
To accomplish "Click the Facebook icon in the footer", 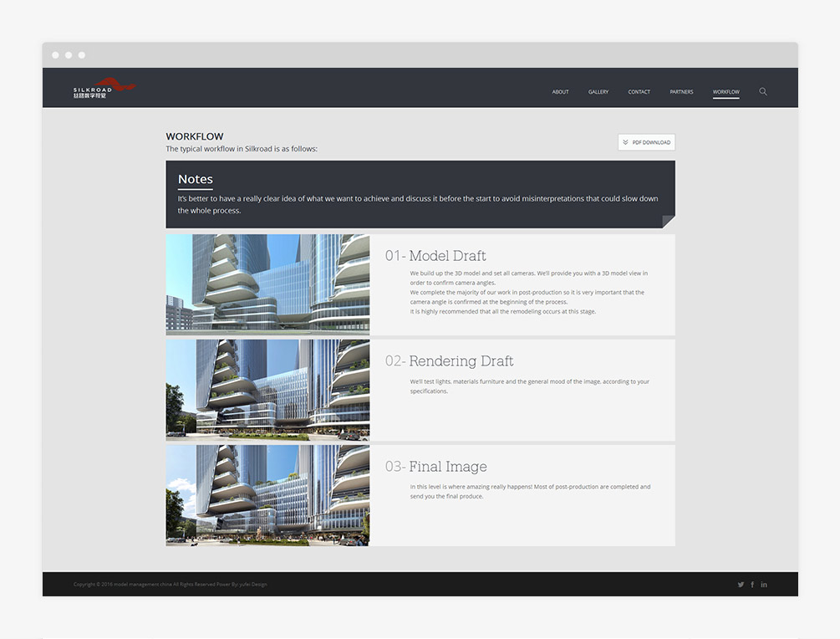I will [x=752, y=585].
